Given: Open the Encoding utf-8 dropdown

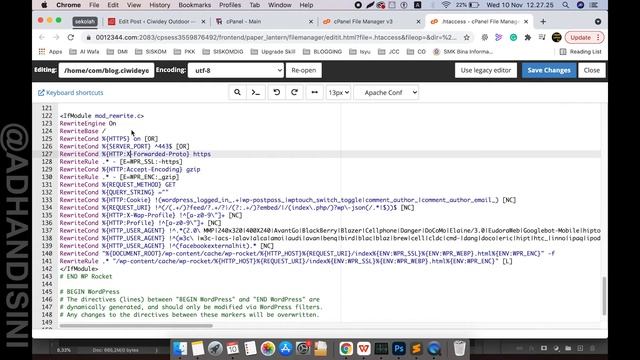Looking at the screenshot, I should [236, 70].
